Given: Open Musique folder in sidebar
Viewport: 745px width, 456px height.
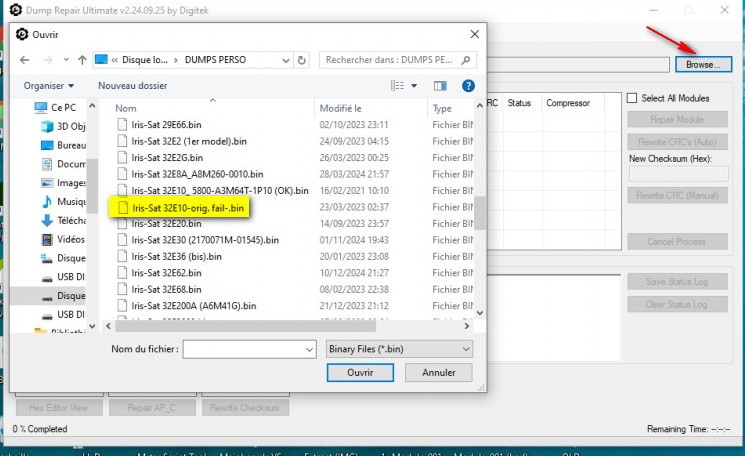Looking at the screenshot, I should [x=64, y=201].
